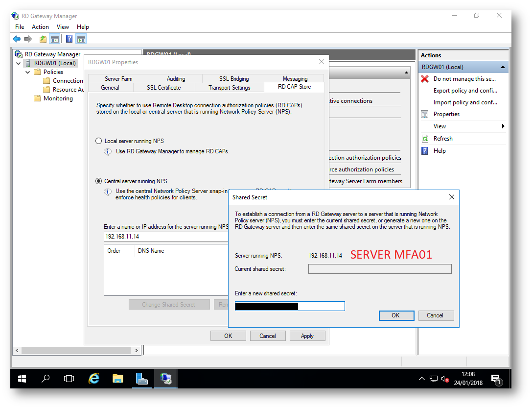Open the File menu
This screenshot has width=532, height=409.
[20, 27]
